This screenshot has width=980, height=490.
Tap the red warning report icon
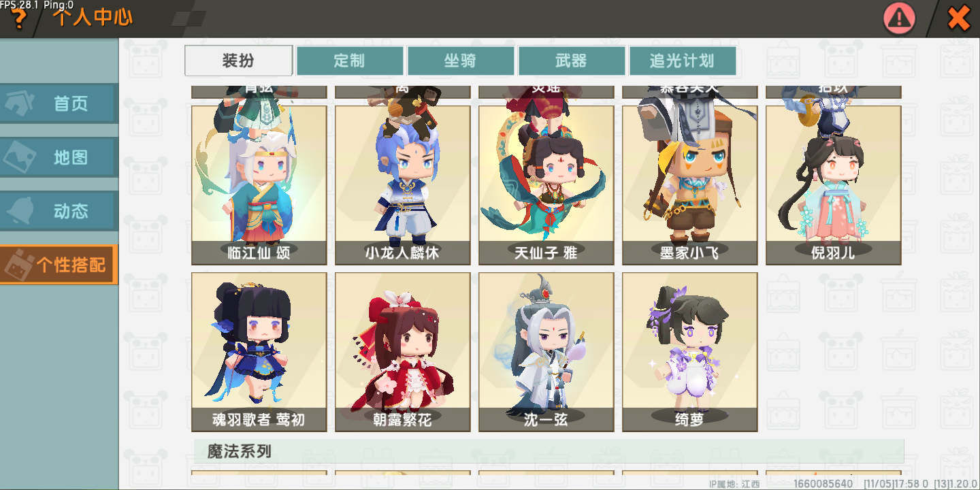(899, 18)
